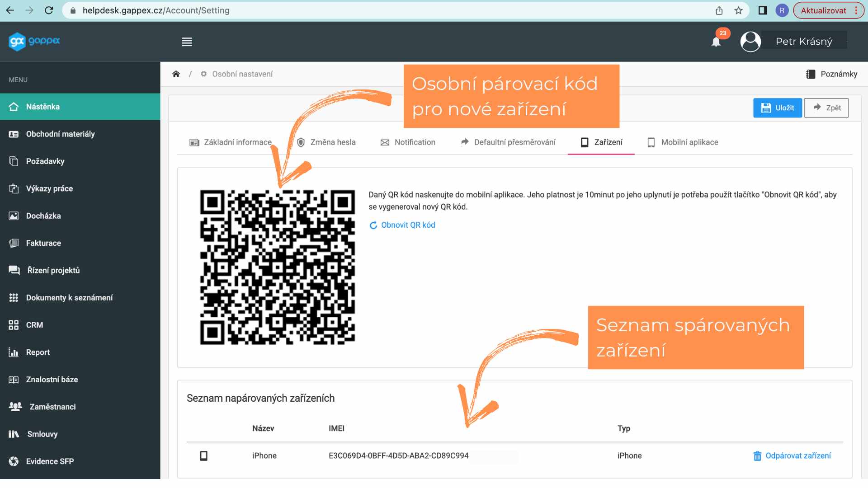Select Řízení projektů in sidebar
This screenshot has height=488, width=868.
[x=53, y=271]
